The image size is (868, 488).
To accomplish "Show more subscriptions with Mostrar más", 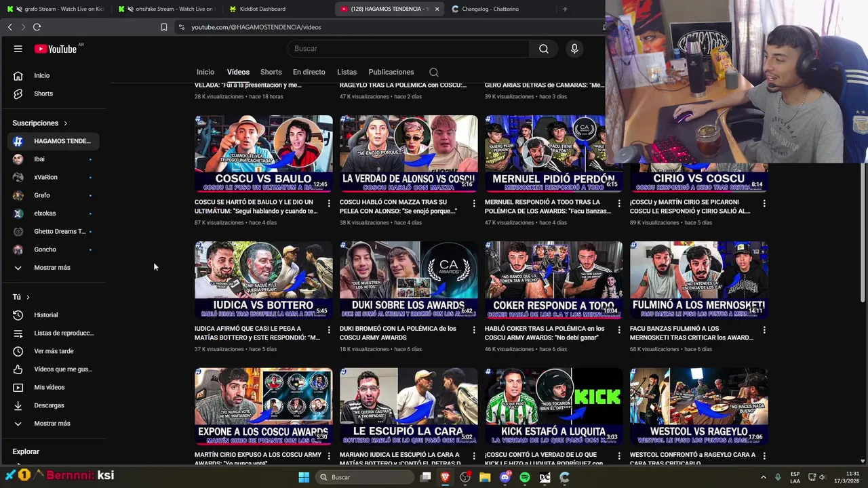I will 53,268.
